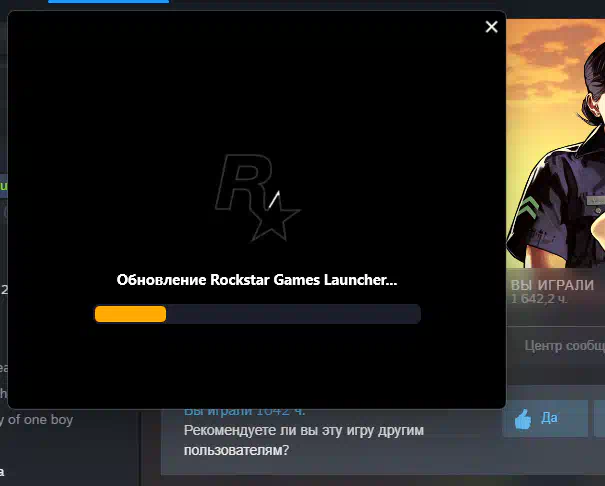605x486 pixels.
Task: Click the 'ВЫ ИГРАЛИ' playtime label
Action: pos(552,285)
